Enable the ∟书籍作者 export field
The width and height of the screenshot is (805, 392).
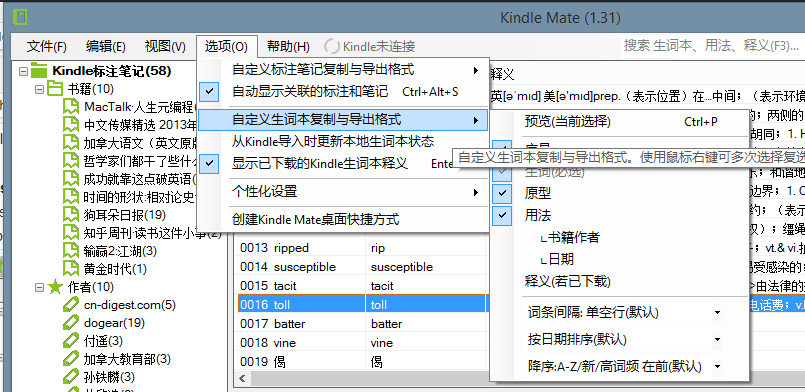pyautogui.click(x=569, y=238)
